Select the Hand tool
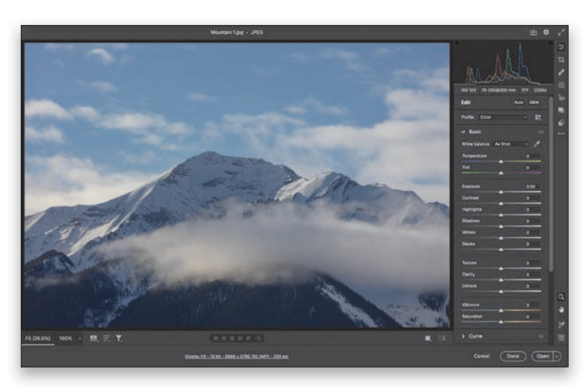Viewport: 588px width, 389px height. (x=562, y=310)
